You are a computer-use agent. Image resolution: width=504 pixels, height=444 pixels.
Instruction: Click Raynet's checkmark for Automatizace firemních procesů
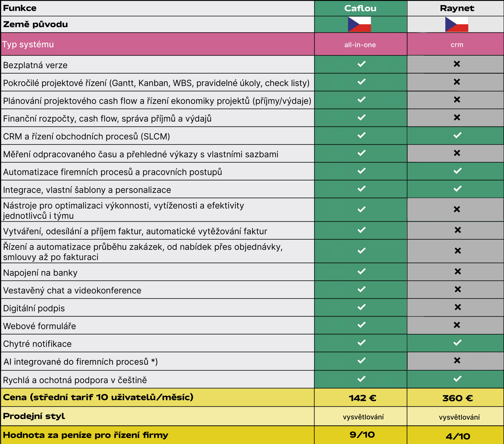[457, 171]
